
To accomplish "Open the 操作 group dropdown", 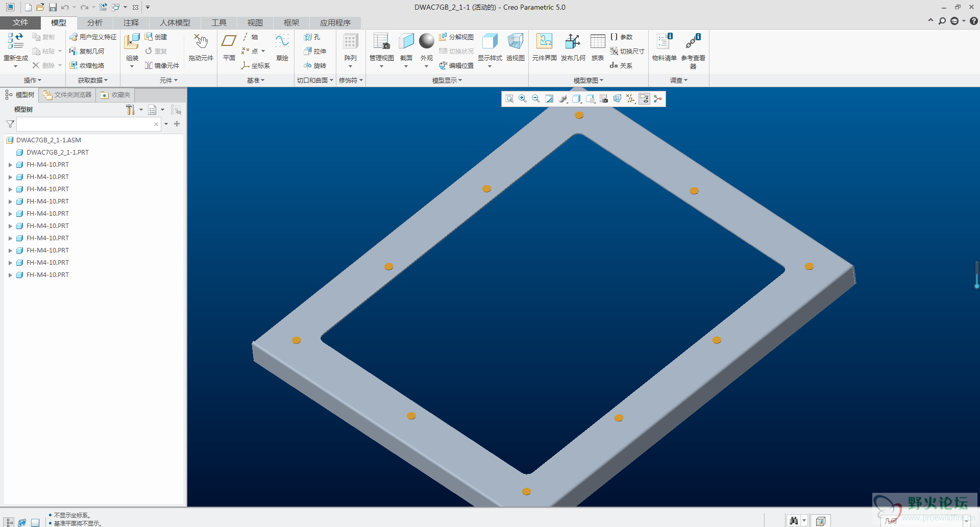I will [x=33, y=80].
